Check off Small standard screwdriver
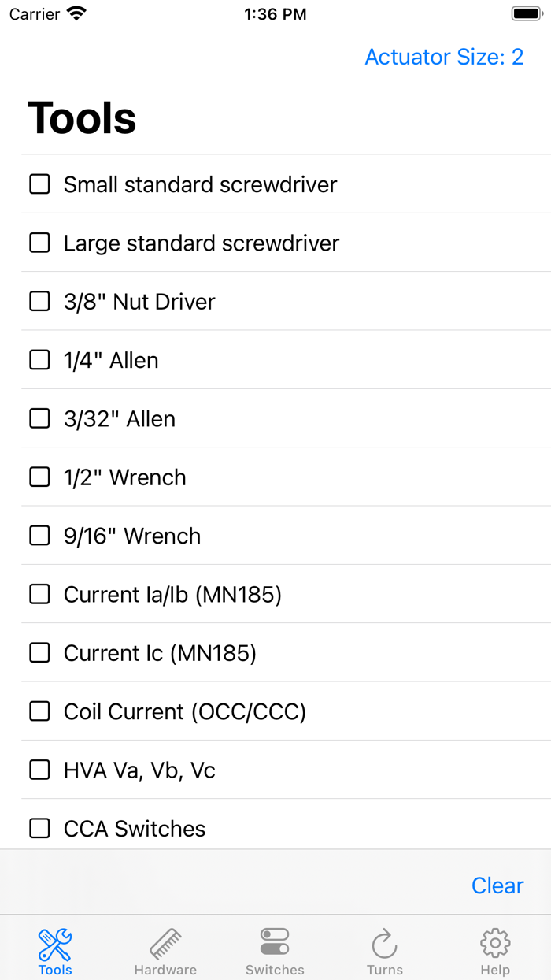Viewport: 551px width, 980px height. click(x=39, y=184)
